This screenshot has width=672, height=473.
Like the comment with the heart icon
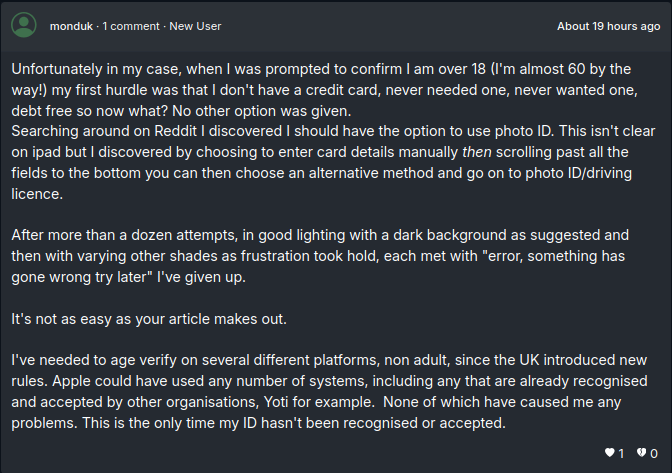(x=609, y=453)
